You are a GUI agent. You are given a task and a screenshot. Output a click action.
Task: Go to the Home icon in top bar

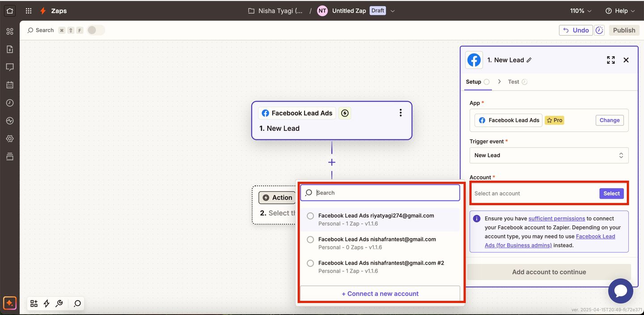[10, 11]
